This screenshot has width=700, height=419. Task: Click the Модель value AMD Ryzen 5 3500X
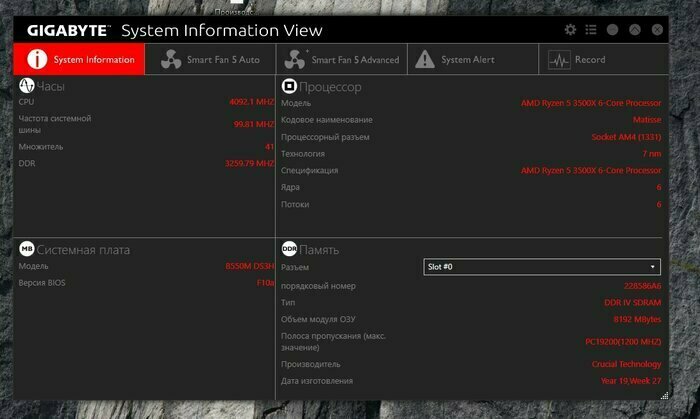[x=591, y=103]
